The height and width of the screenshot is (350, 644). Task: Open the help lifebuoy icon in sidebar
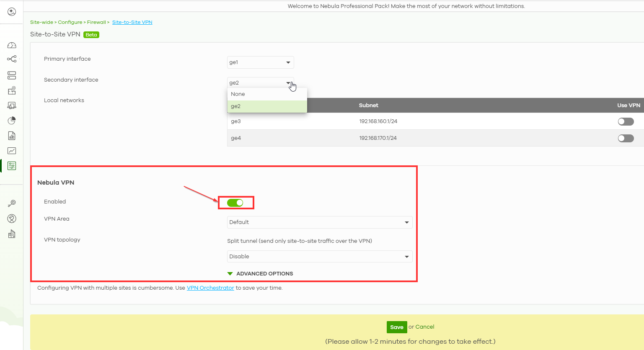(x=12, y=219)
